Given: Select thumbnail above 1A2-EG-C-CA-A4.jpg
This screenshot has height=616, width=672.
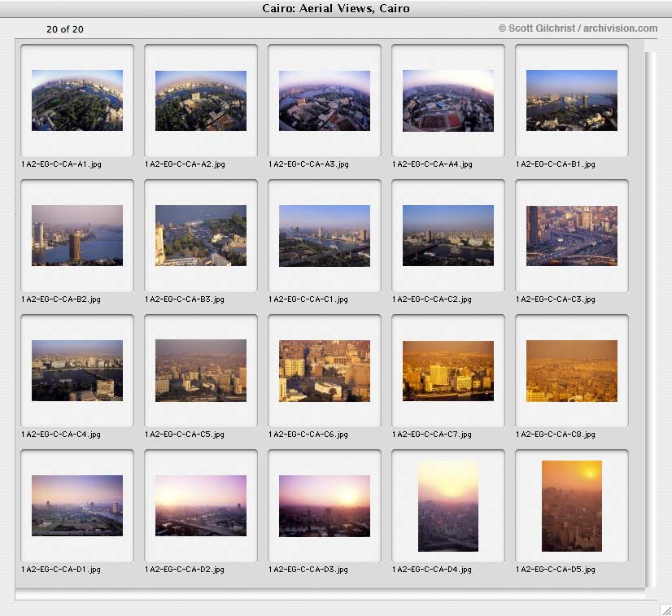Looking at the screenshot, I should point(447,100).
